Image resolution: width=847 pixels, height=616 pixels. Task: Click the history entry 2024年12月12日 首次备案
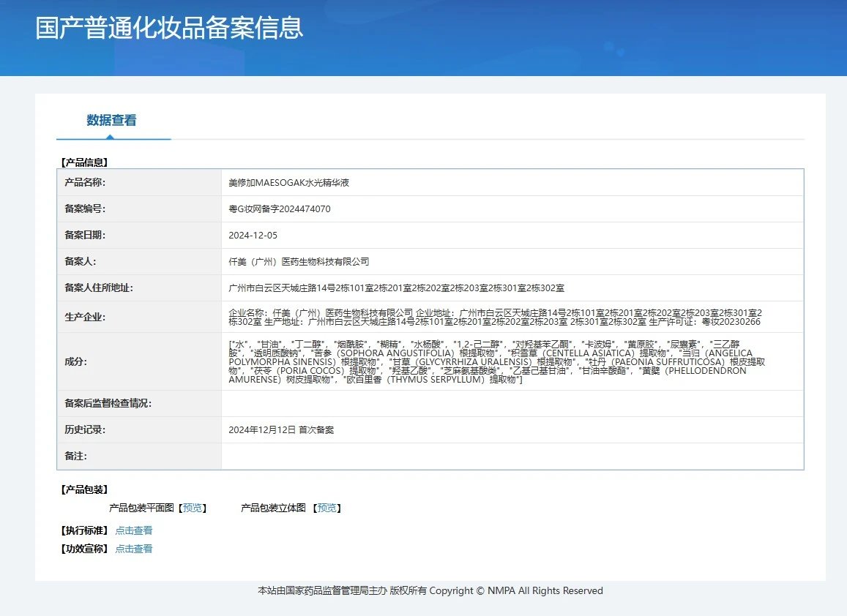[x=281, y=430]
